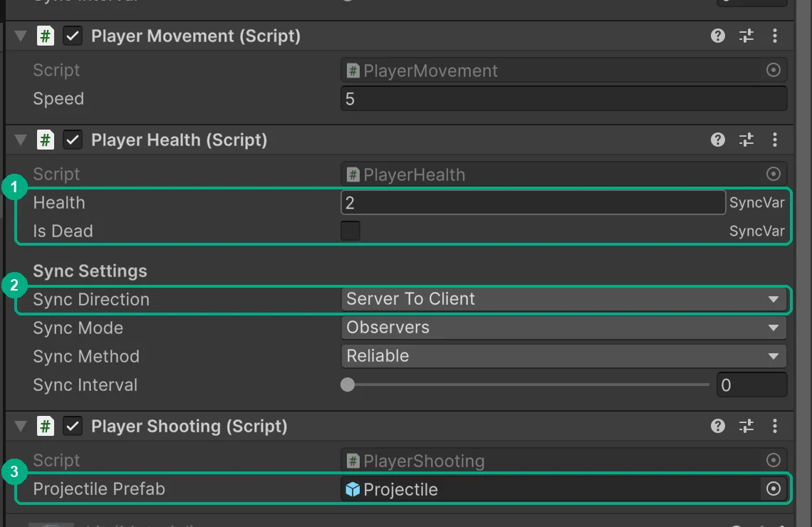The height and width of the screenshot is (527, 812).
Task: Click the Player Health script hash icon
Action: [46, 140]
